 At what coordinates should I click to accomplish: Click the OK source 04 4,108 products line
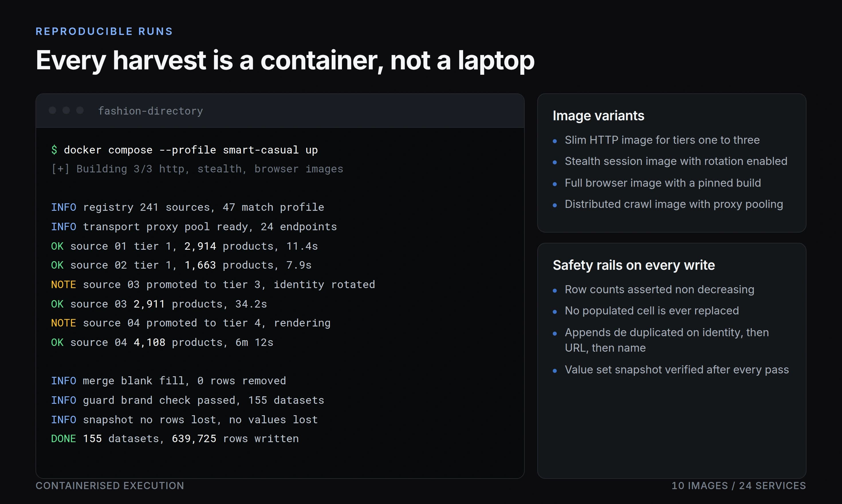tap(162, 342)
